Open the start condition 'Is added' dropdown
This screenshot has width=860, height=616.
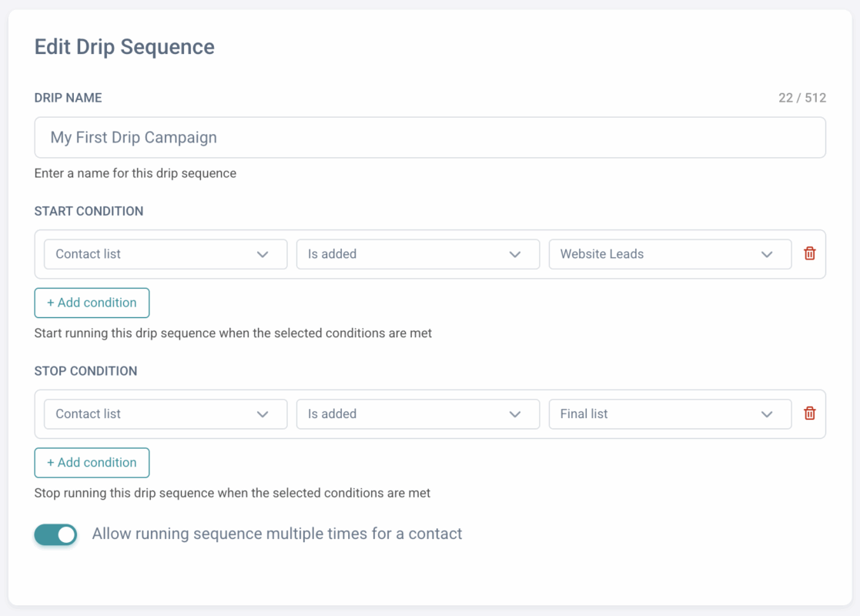[408, 254]
